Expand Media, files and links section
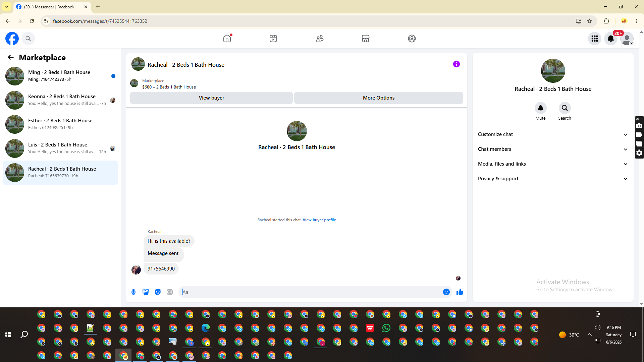The height and width of the screenshot is (362, 644). pos(553,164)
